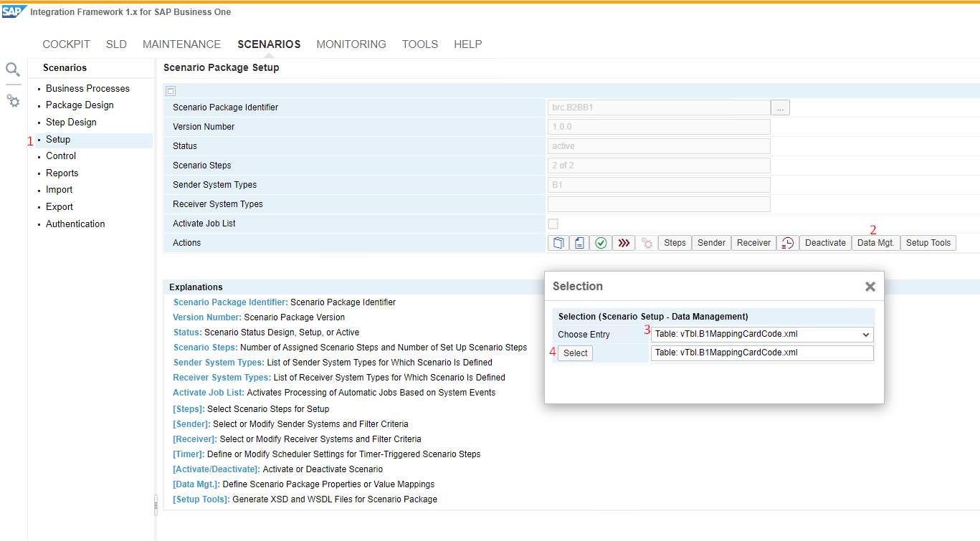Open the HELP menu
This screenshot has height=541, width=980.
468,44
